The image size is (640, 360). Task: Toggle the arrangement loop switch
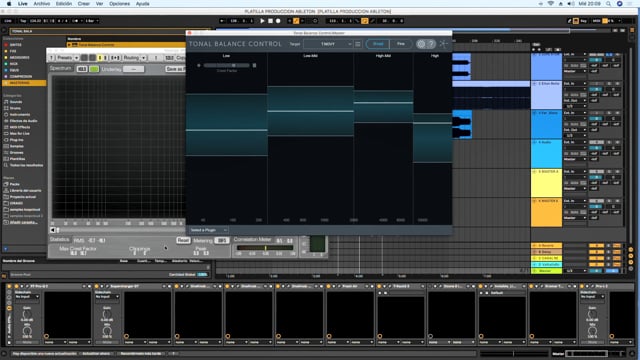(x=364, y=21)
